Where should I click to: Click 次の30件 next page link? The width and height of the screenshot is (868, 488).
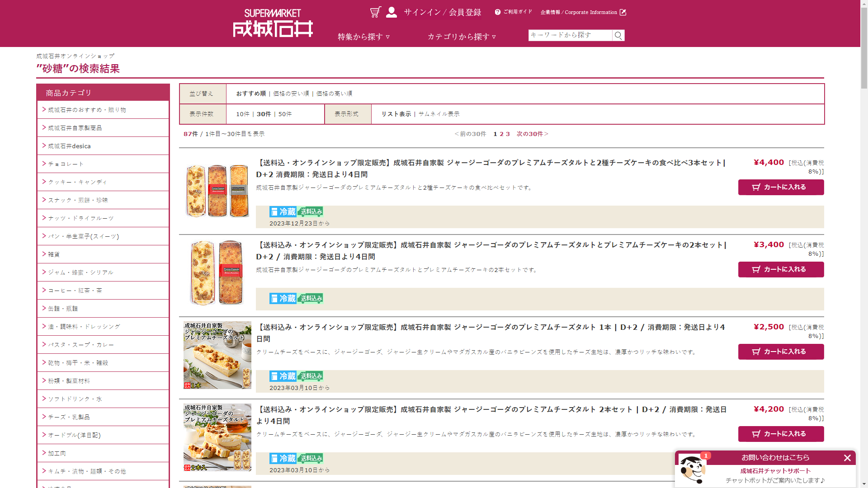pos(532,134)
